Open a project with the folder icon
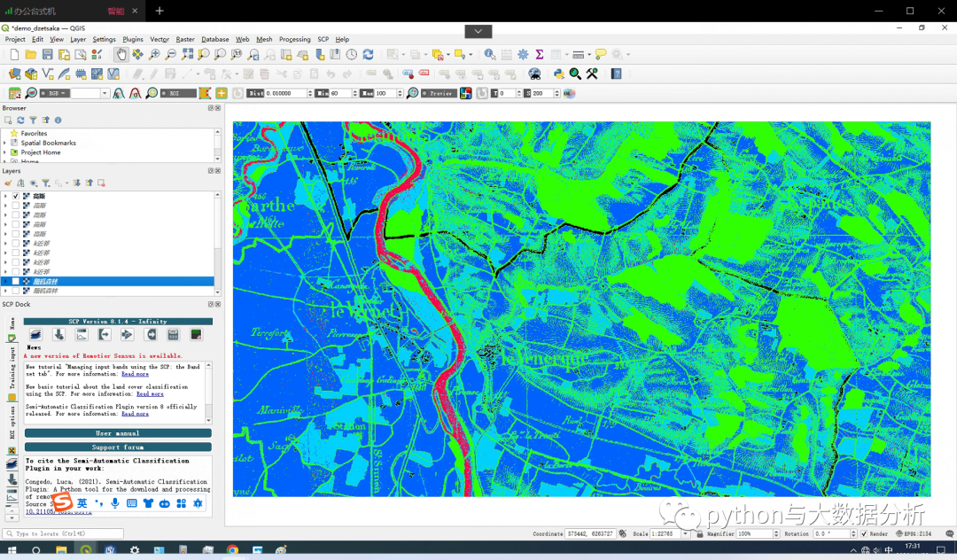The image size is (957, 560). pyautogui.click(x=30, y=55)
